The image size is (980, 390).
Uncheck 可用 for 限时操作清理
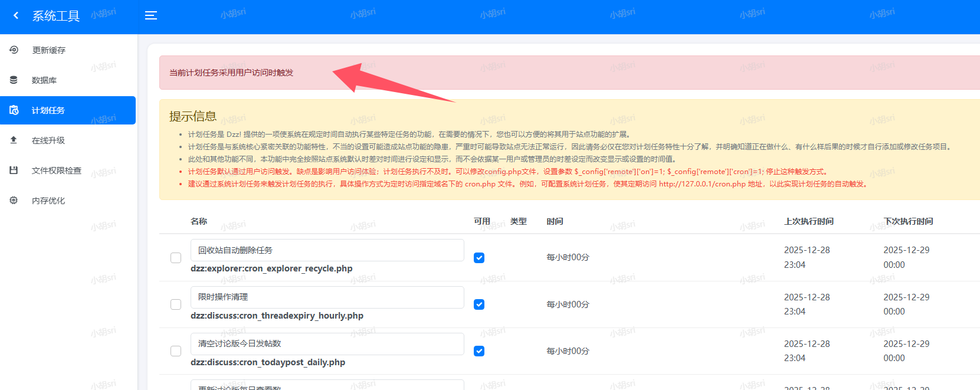479,304
